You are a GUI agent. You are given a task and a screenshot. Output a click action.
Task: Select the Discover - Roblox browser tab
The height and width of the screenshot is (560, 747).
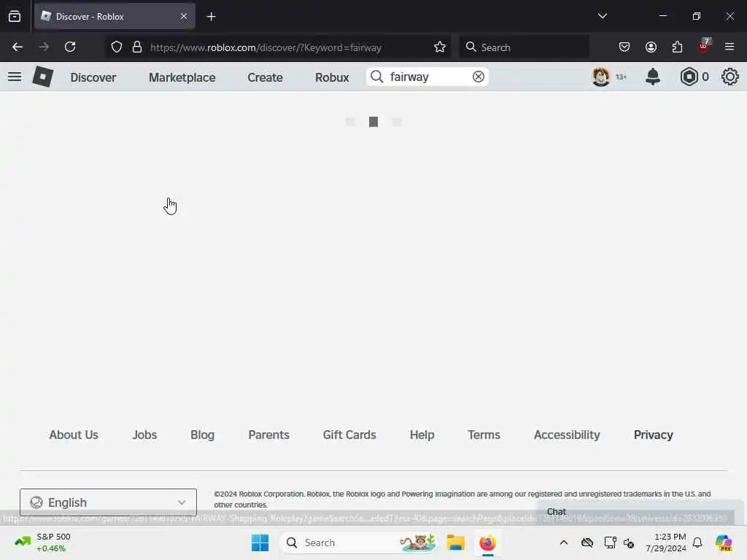pos(115,17)
